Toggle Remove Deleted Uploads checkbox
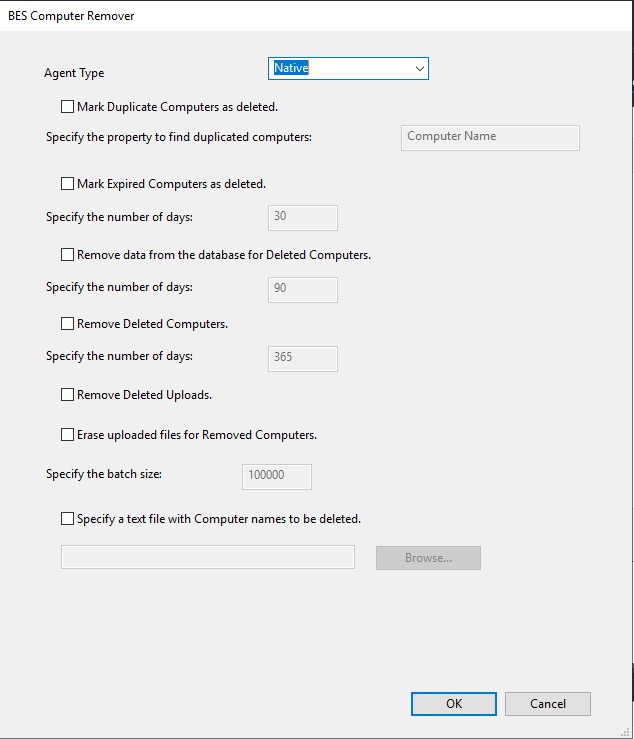This screenshot has height=739, width=634. pyautogui.click(x=68, y=395)
